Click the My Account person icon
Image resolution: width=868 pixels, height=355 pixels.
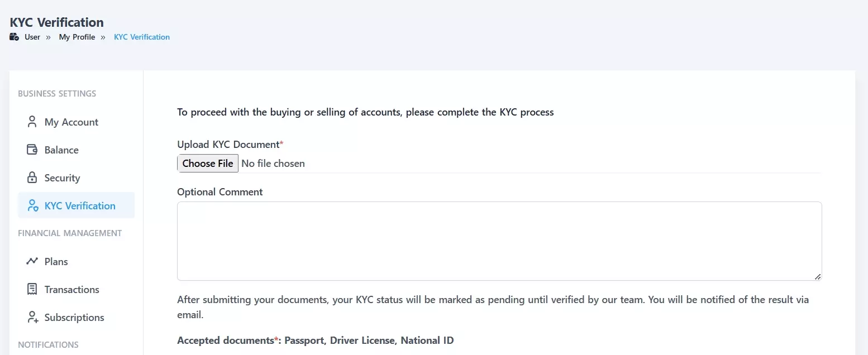click(x=32, y=122)
